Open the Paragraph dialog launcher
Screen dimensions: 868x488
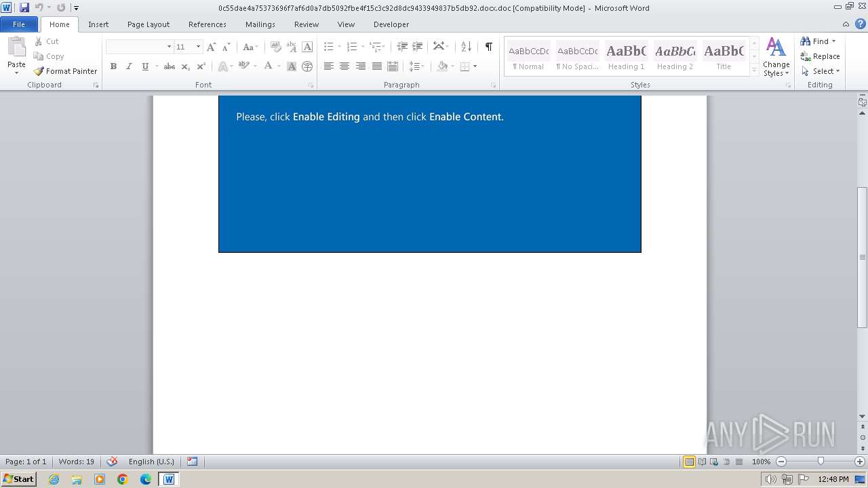(x=493, y=85)
